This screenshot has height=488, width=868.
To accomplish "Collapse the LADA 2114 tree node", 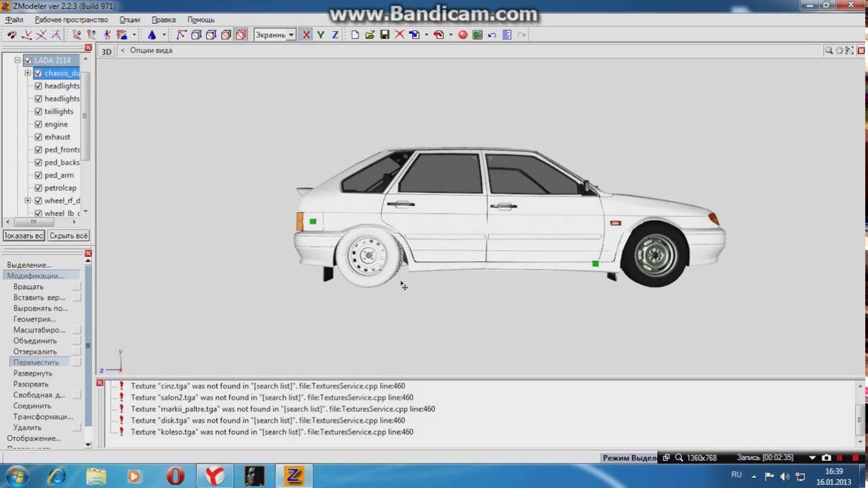I will pos(18,60).
